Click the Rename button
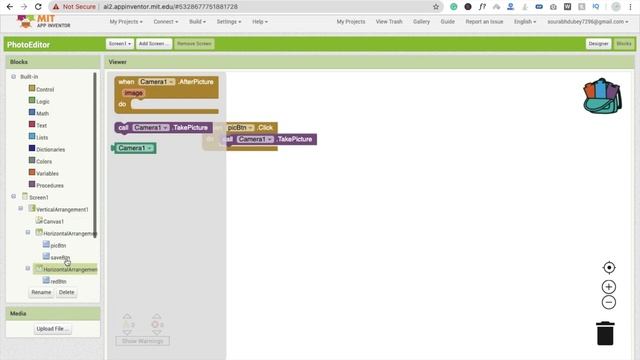The height and width of the screenshot is (360, 640). (x=41, y=292)
